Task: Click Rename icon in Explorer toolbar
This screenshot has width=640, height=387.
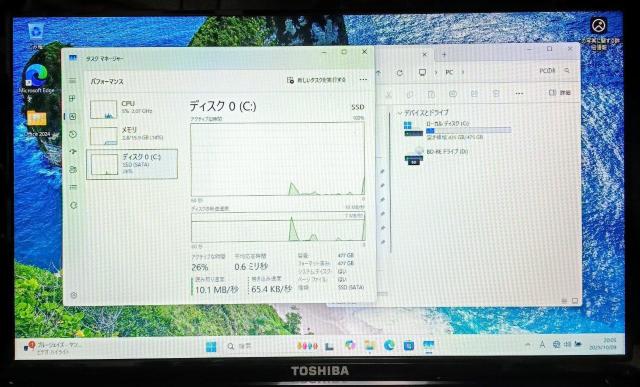Action: click(x=453, y=94)
